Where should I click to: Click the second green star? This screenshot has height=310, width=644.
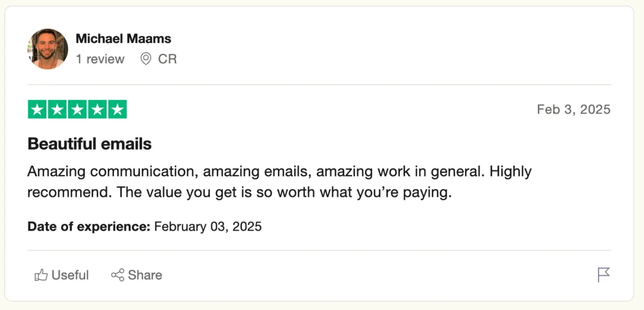tap(57, 109)
